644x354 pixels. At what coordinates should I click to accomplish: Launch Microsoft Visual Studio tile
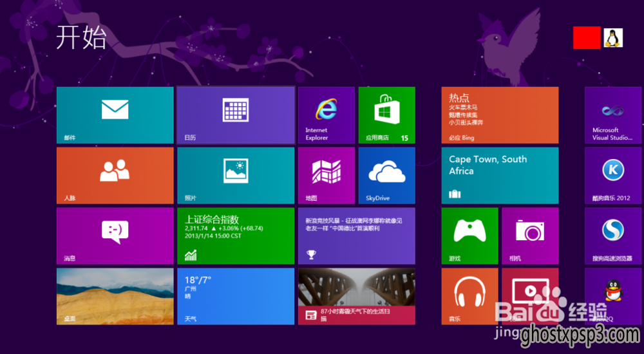(613, 115)
